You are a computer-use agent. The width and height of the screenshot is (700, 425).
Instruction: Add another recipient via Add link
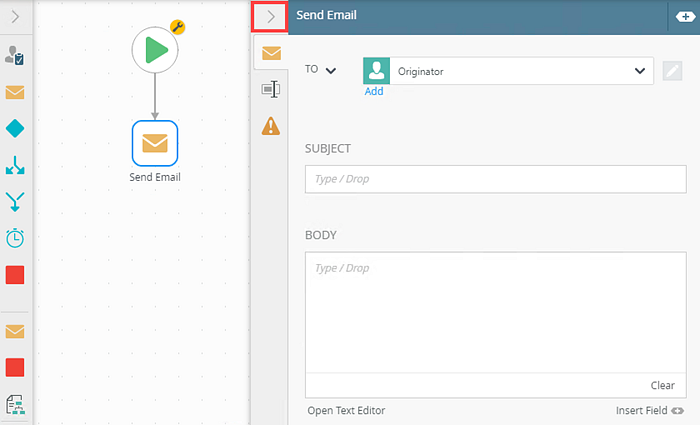(374, 92)
